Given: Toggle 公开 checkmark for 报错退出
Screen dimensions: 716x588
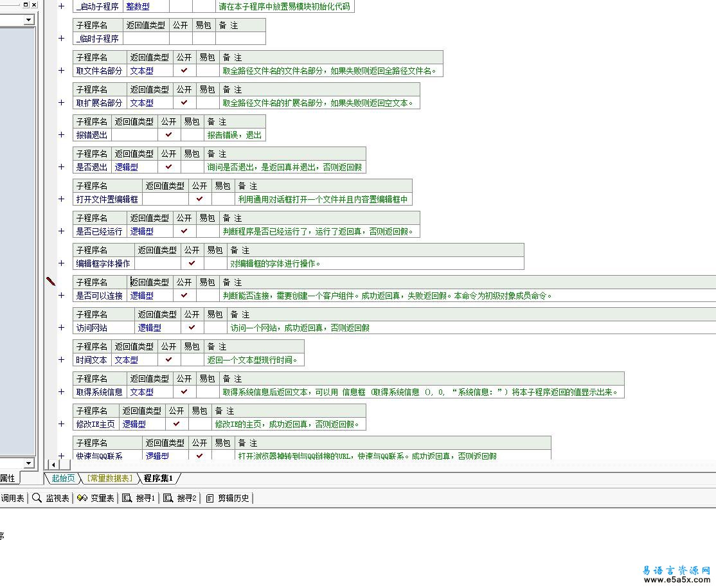Looking at the screenshot, I should [169, 135].
